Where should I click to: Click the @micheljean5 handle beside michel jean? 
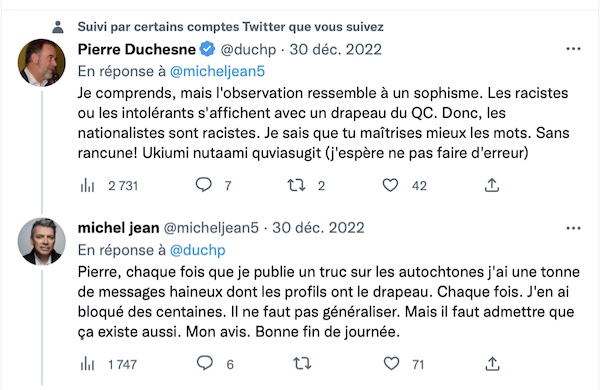pyautogui.click(x=211, y=228)
